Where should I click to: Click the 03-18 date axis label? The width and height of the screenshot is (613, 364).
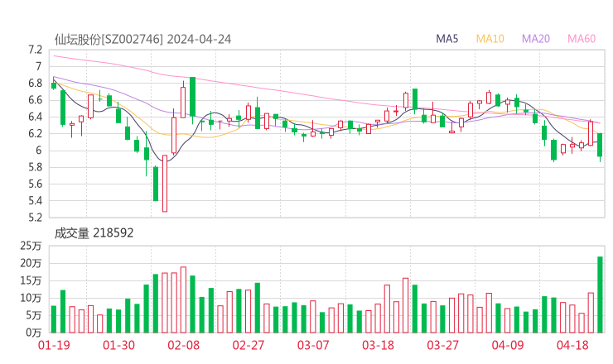(378, 345)
